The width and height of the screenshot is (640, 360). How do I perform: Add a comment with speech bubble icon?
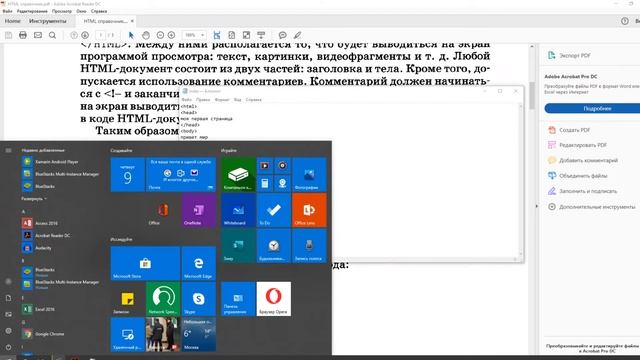282,35
